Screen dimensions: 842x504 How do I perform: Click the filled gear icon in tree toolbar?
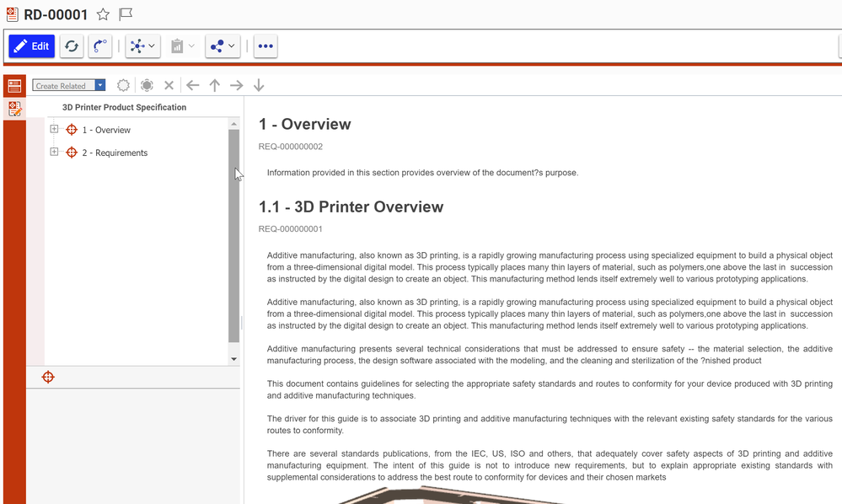[x=147, y=85]
